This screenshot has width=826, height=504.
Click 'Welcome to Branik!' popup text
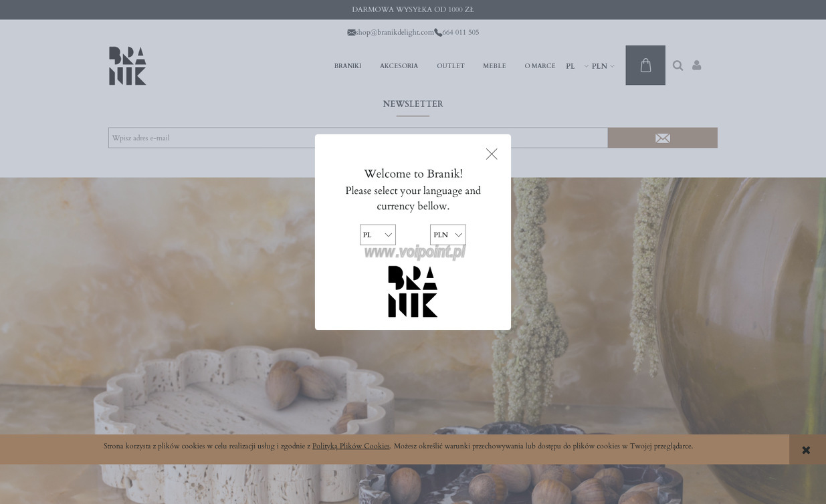pos(413,174)
